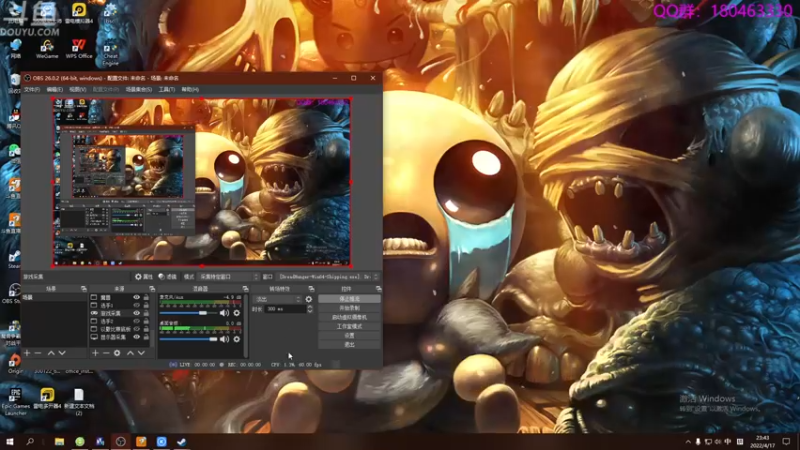Open Cheat Engine desktop shortcut
Viewport: 800px width, 450px height.
point(110,54)
